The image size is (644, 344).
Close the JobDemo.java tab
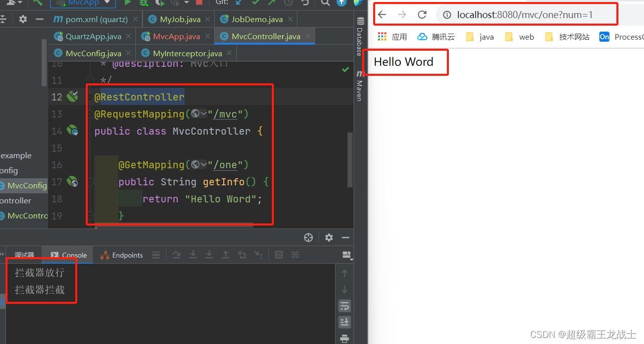291,20
